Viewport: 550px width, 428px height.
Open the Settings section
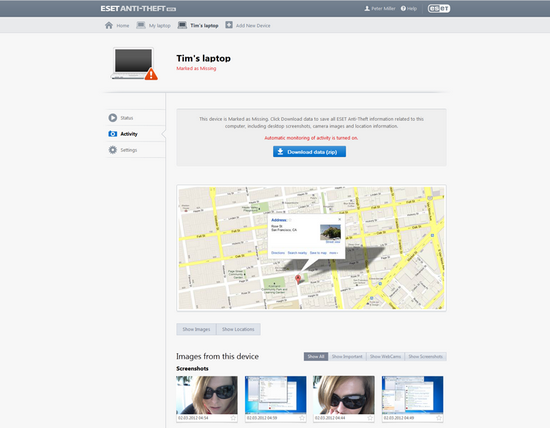[x=136, y=150]
